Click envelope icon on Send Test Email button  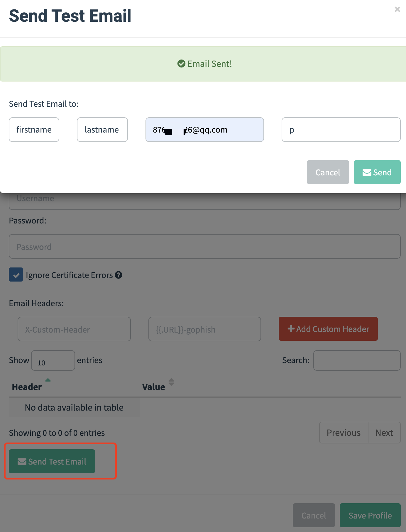[22, 462]
